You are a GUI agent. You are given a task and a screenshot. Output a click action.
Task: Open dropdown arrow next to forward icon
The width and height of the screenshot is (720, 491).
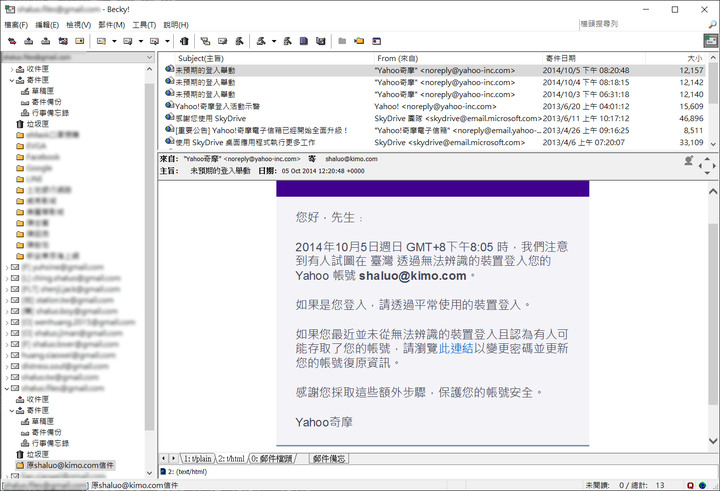pyautogui.click(x=168, y=41)
